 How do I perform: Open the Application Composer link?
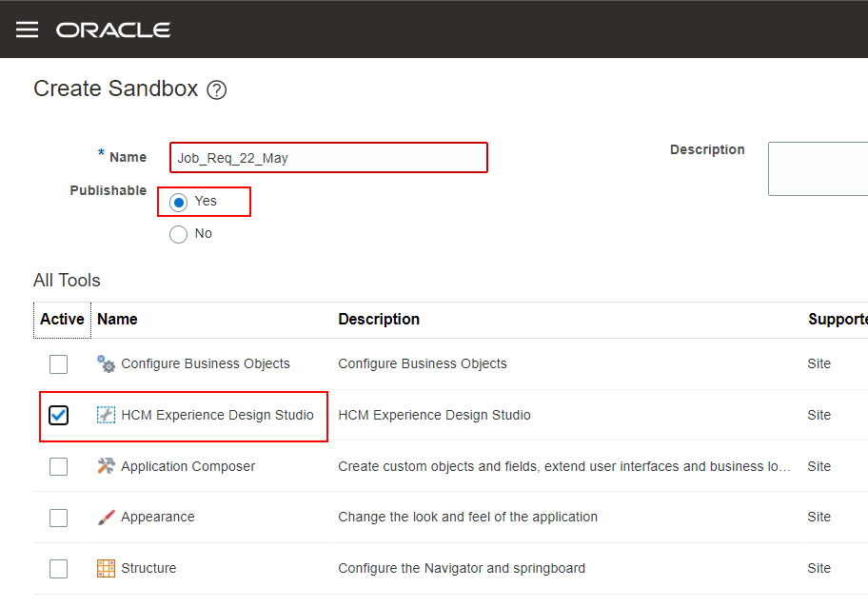click(x=188, y=465)
